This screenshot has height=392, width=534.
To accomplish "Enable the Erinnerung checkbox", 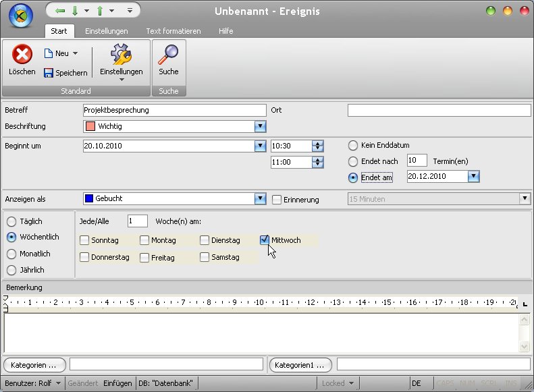I will tap(277, 200).
